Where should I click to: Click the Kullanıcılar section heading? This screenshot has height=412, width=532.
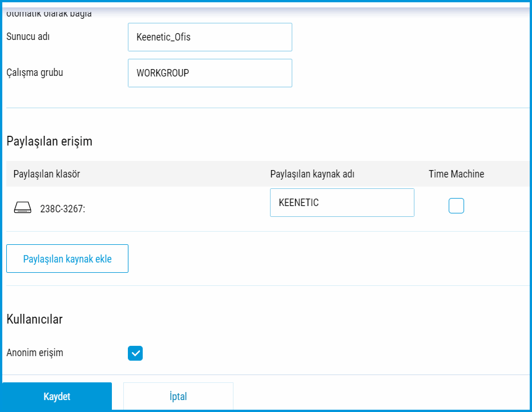tap(34, 319)
